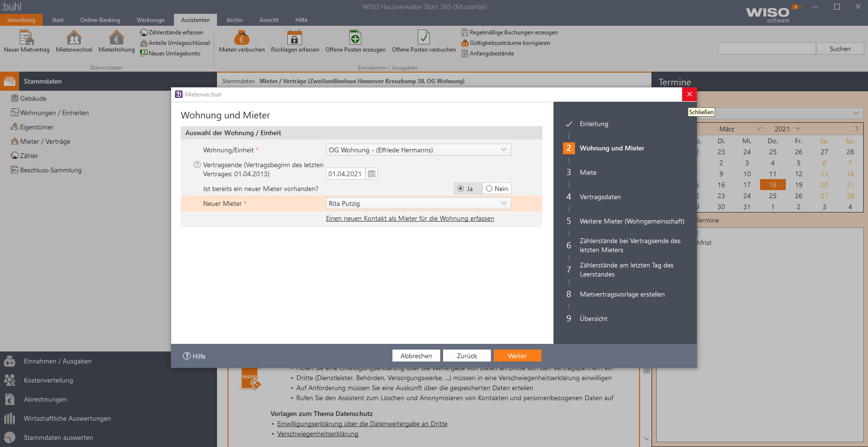Open the Neuer Mieter dropdown

[x=503, y=203]
